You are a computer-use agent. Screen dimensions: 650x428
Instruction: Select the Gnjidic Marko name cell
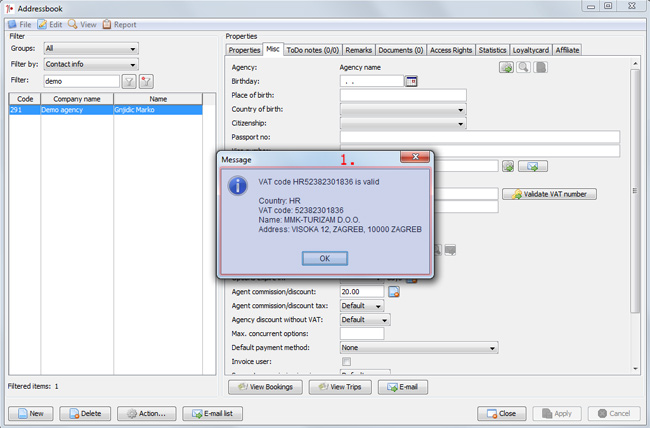pyautogui.click(x=158, y=110)
